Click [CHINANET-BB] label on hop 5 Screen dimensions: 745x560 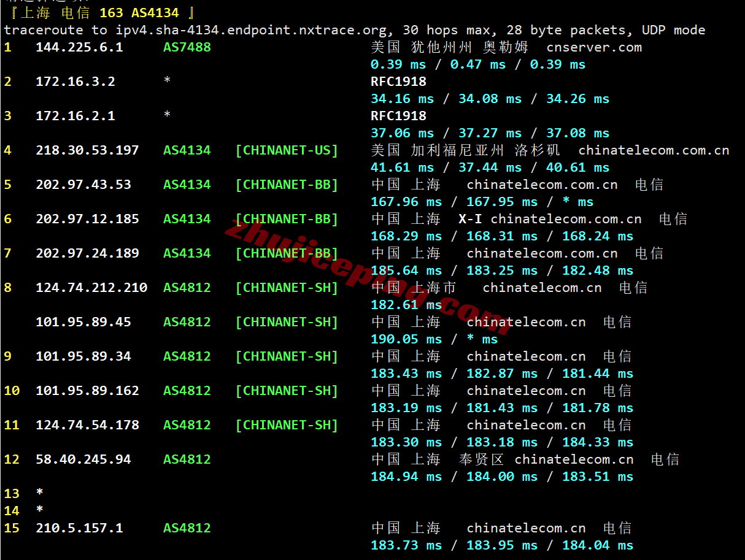(287, 185)
